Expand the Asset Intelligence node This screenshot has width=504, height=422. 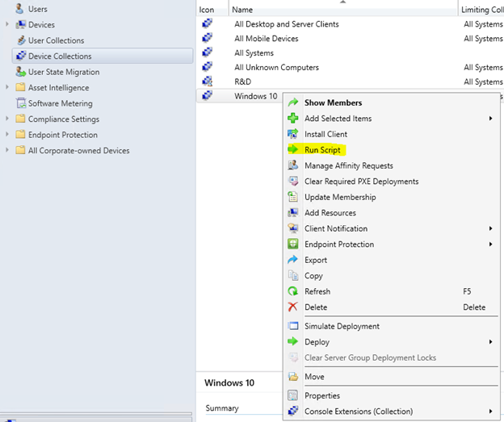pos(7,87)
